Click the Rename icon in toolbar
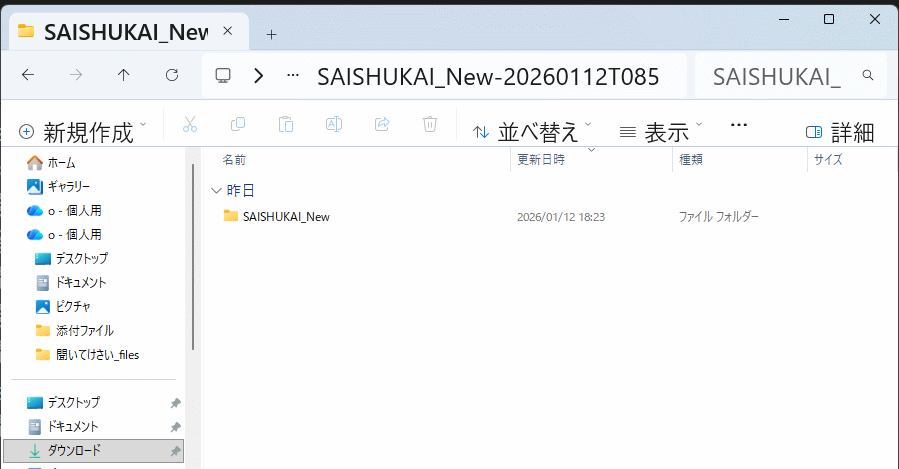 334,125
